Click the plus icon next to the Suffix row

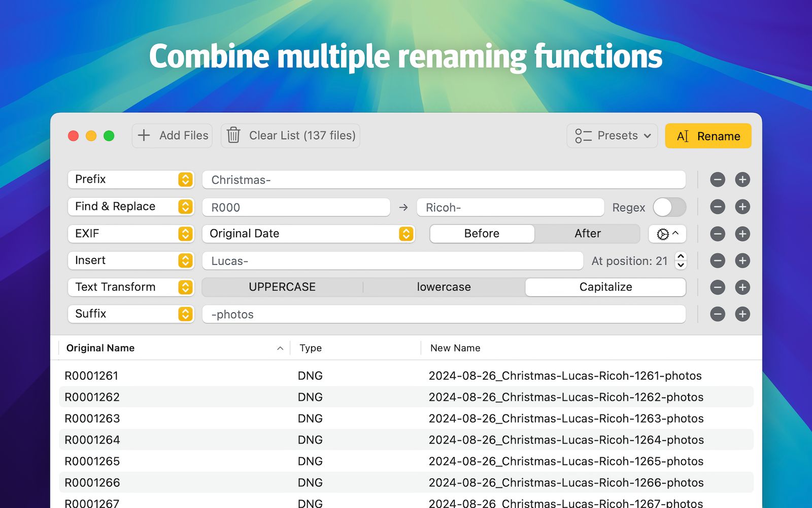tap(742, 314)
